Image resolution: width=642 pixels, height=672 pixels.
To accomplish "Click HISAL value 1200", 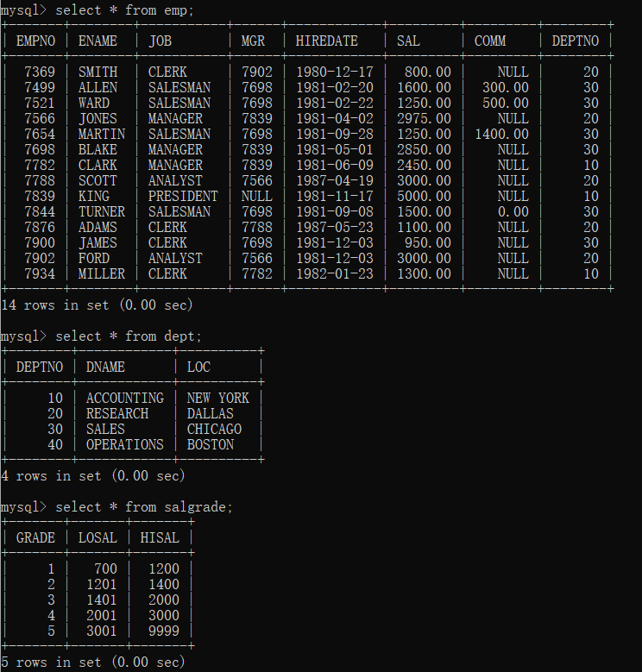I will [164, 568].
